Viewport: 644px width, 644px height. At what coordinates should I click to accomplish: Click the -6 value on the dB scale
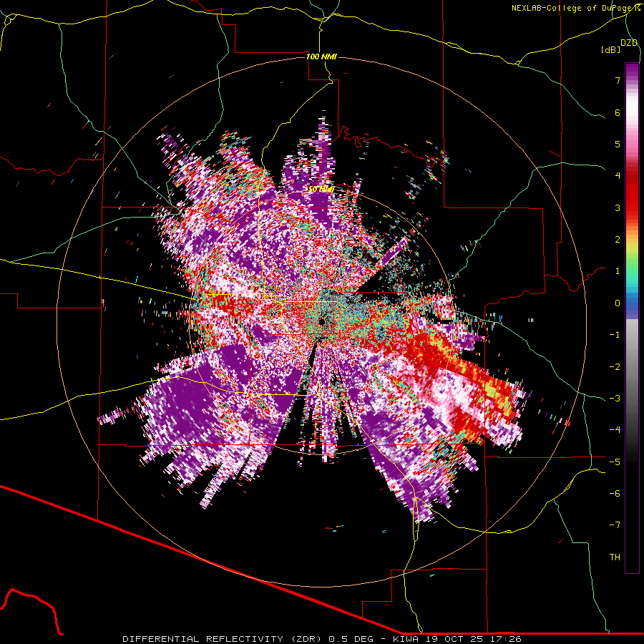(x=615, y=493)
